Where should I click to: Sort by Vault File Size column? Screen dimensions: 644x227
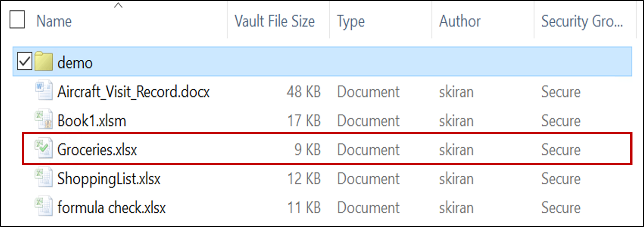[x=274, y=21]
